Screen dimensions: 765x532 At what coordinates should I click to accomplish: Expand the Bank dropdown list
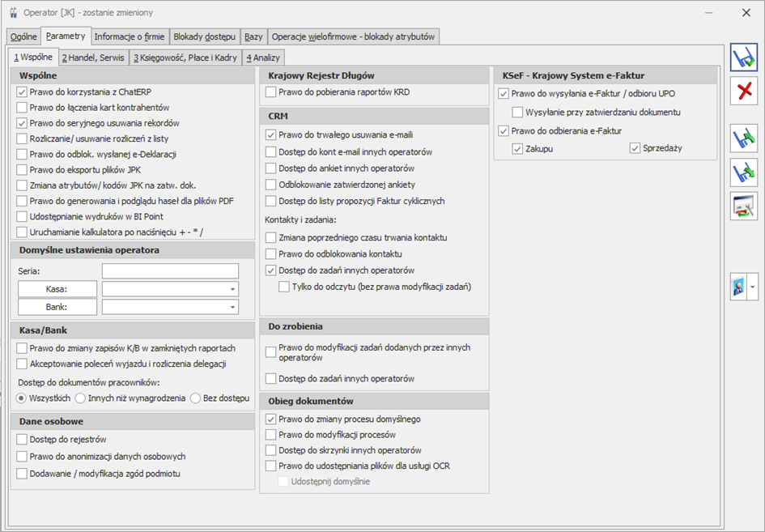(x=232, y=308)
